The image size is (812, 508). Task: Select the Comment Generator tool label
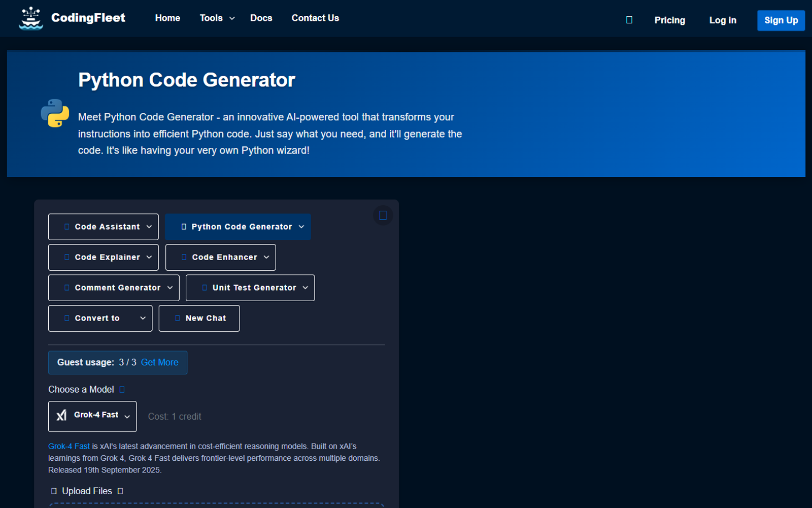click(x=118, y=288)
